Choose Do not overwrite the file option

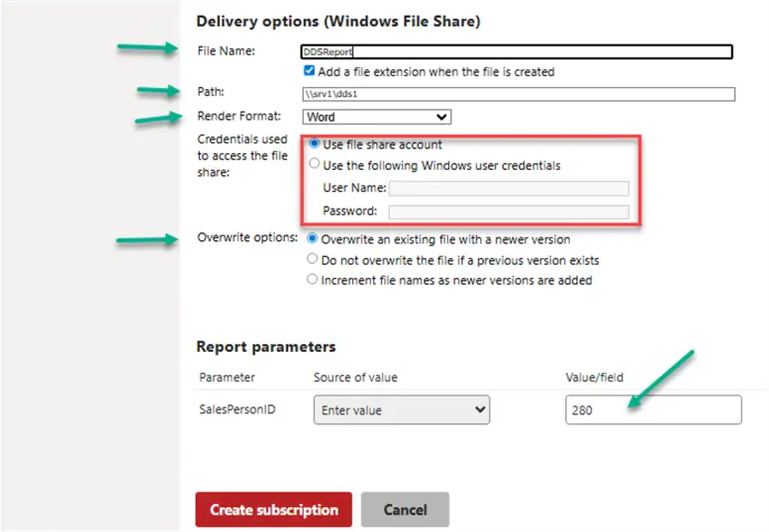pos(314,260)
